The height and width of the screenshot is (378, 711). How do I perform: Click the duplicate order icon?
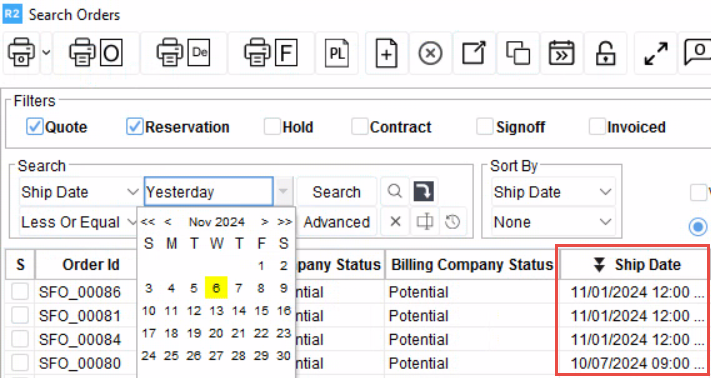coord(518,53)
